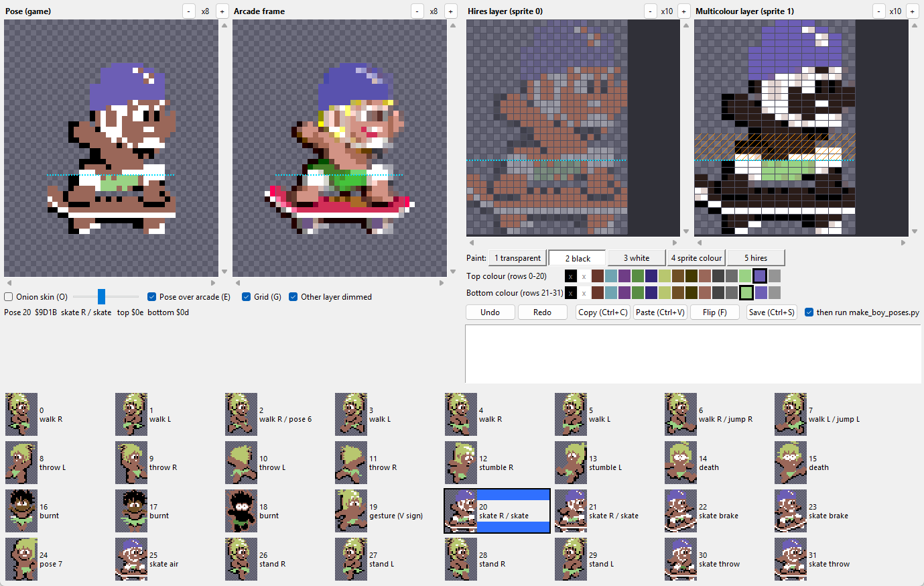This screenshot has width=924, height=586.
Task: Pick the purple swatch in Top colour row
Action: (x=624, y=276)
